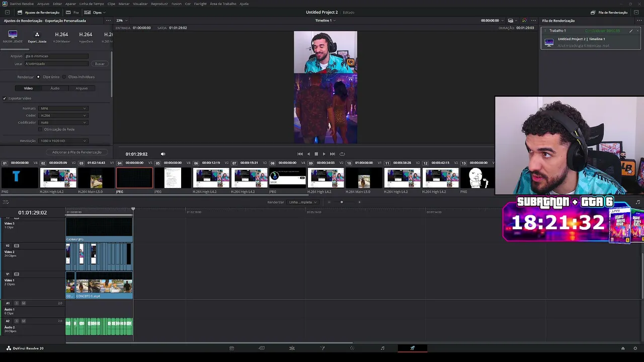Switch to the Áudio settings tab

(x=55, y=88)
